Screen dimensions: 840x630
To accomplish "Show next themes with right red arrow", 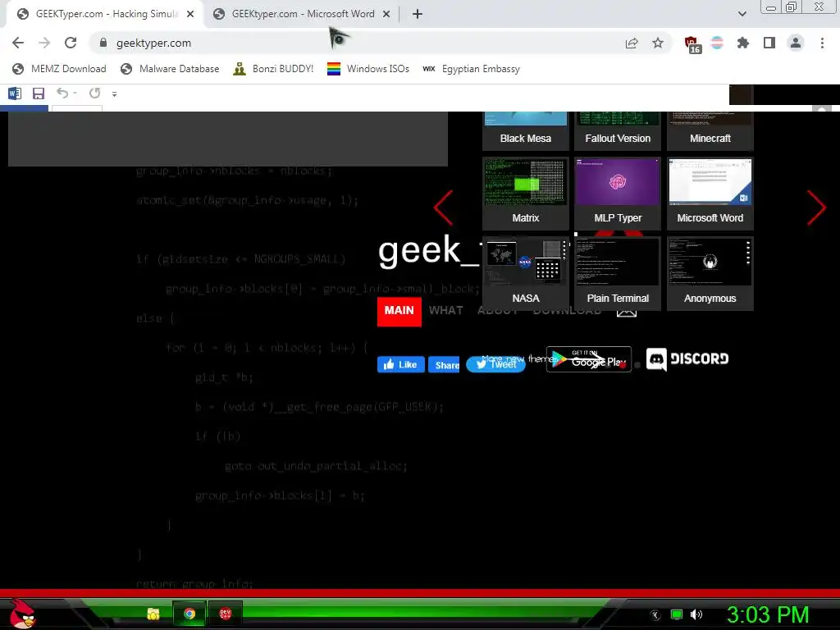I will click(816, 208).
